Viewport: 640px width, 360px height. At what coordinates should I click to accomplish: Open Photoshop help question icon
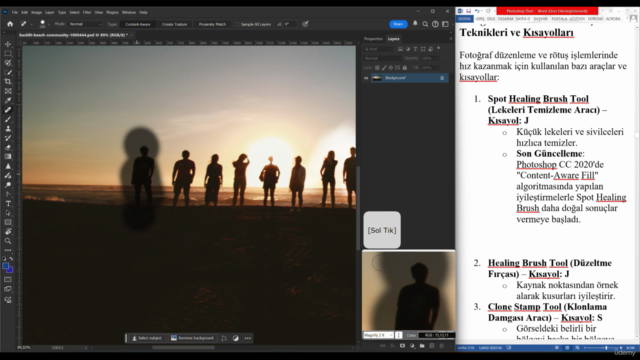(x=435, y=24)
